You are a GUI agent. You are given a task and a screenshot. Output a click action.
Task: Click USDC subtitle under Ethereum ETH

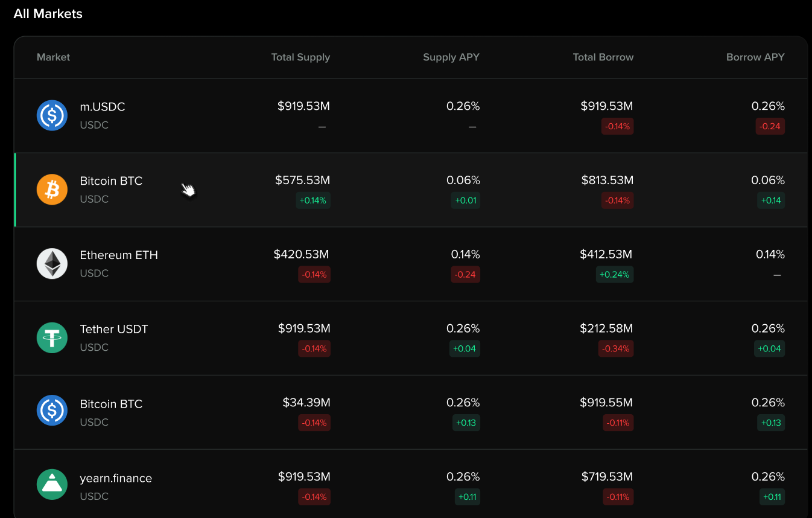[x=94, y=273]
